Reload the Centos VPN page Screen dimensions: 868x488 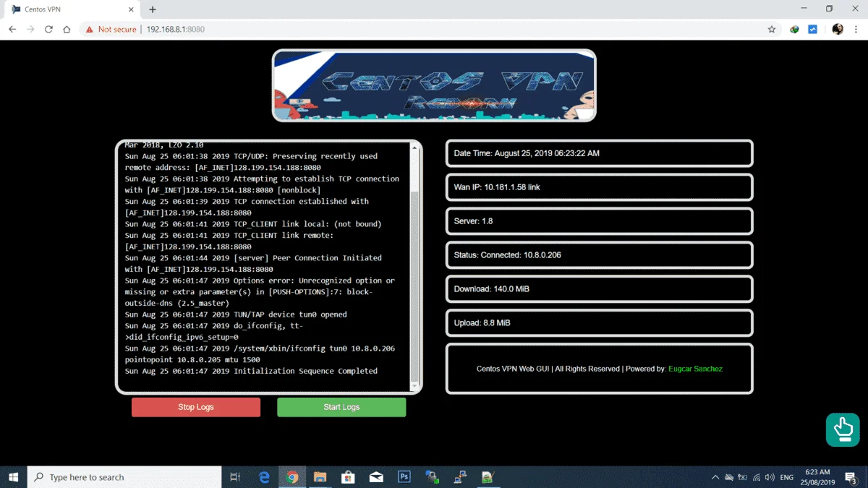48,30
